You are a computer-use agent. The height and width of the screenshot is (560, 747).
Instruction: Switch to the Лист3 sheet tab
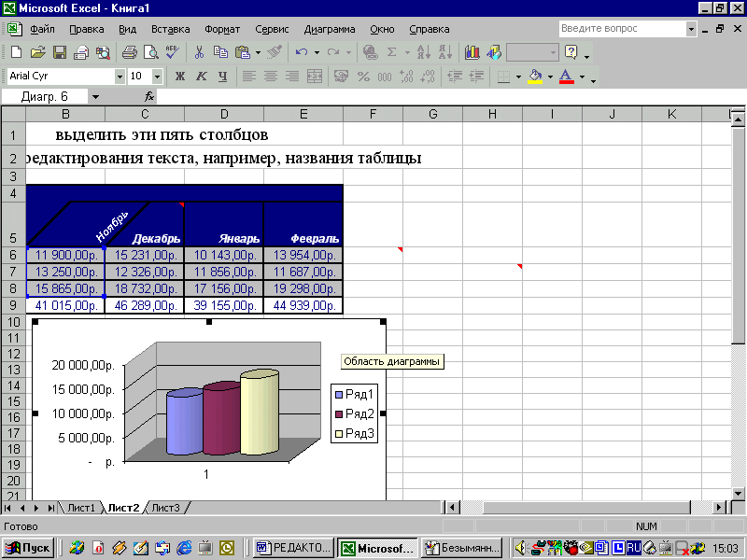point(166,508)
